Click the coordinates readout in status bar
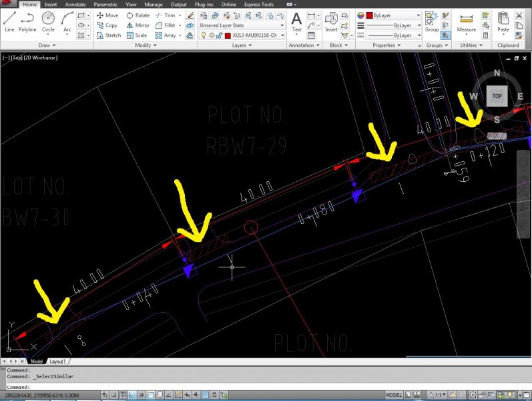The width and height of the screenshot is (532, 401). (x=42, y=395)
